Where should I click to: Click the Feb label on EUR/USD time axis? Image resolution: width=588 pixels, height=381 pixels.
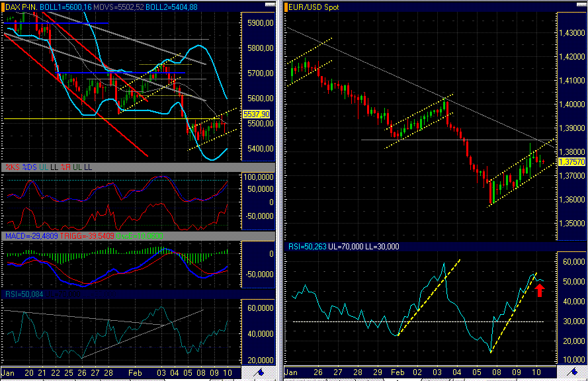(x=398, y=372)
